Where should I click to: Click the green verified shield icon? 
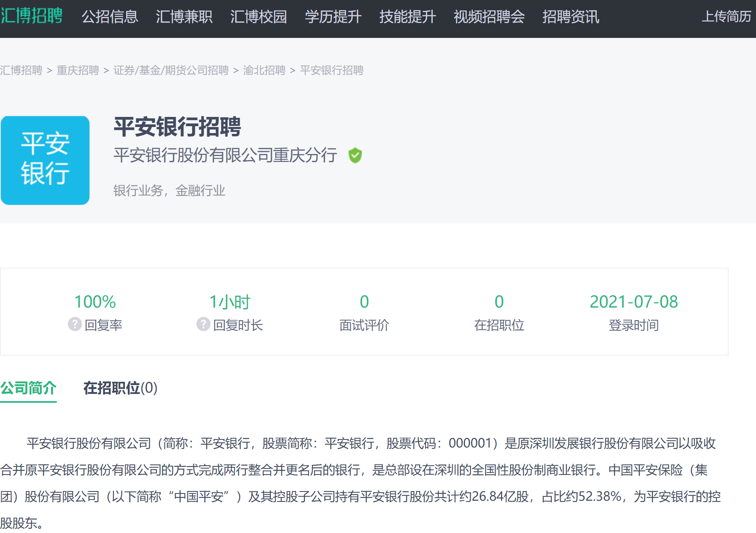355,155
